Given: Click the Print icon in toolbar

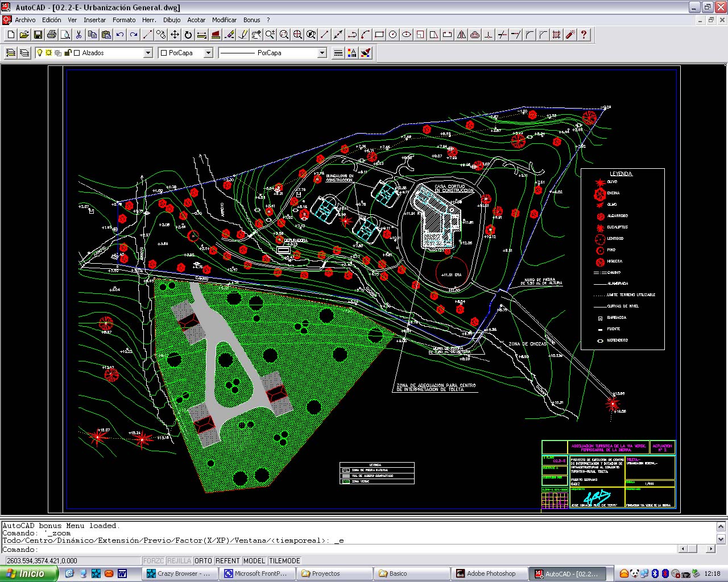Looking at the screenshot, I should pyautogui.click(x=52, y=35).
